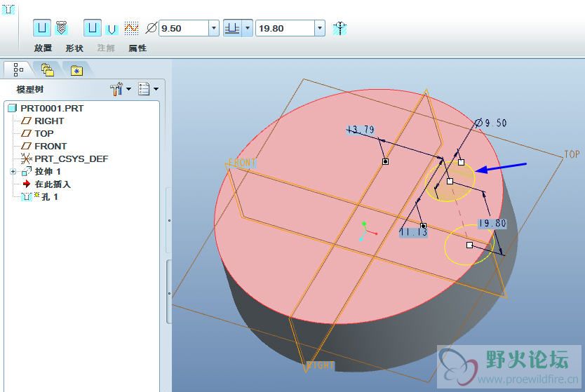Viewport: 585px width, 392px height.
Task: Select the RIGHT datum plane tree item
Action: click(43, 121)
